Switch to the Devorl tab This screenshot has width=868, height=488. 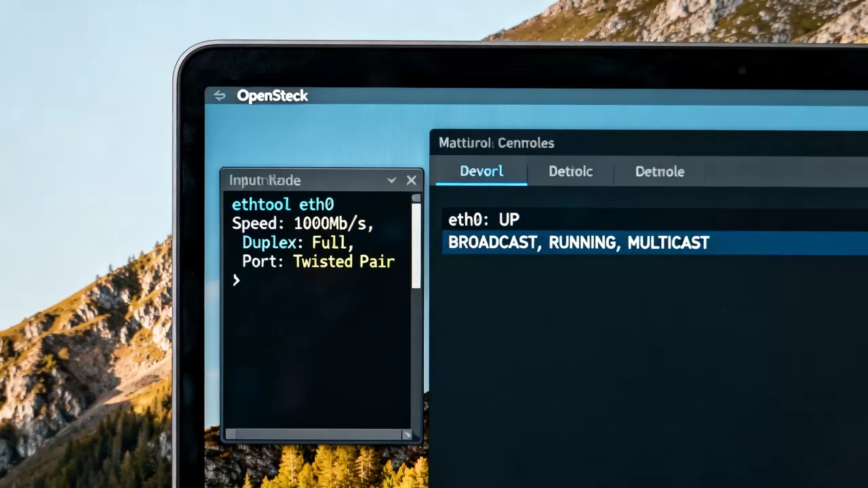(x=481, y=171)
